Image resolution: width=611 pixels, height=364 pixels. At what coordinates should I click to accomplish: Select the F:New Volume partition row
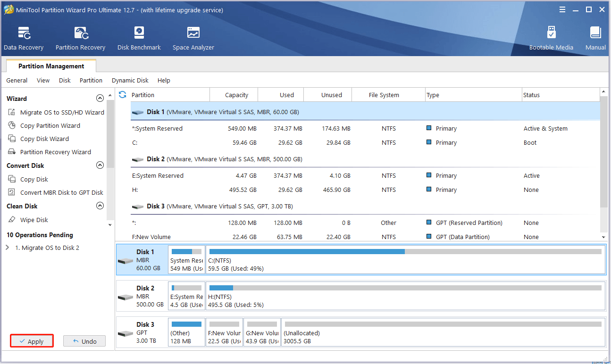(x=365, y=237)
